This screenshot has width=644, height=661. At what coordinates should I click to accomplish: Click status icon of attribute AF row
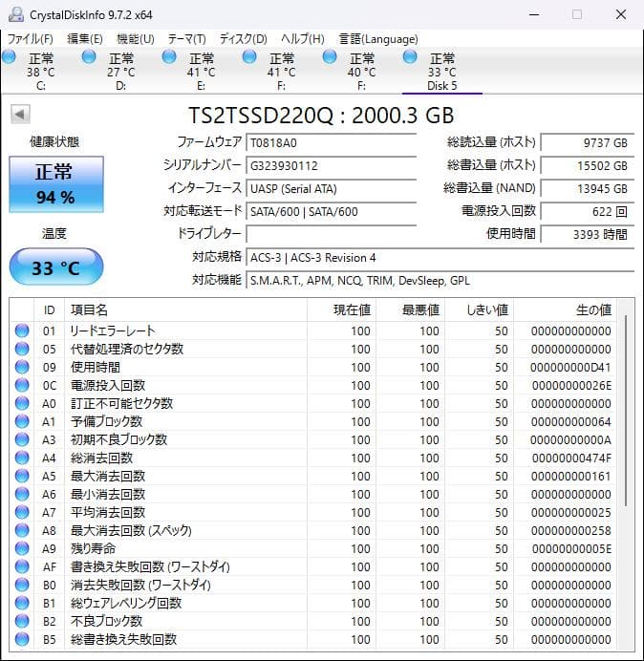point(22,566)
